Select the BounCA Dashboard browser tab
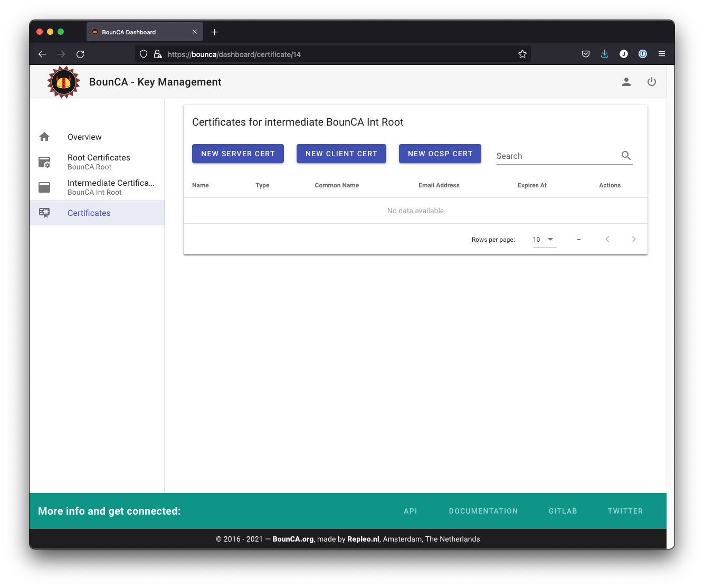 pos(145,32)
